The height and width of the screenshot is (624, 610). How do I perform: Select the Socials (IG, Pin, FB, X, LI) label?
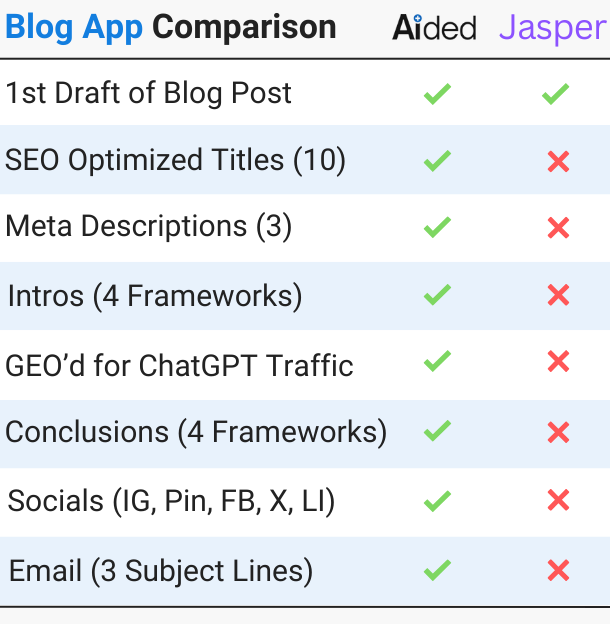tap(171, 501)
